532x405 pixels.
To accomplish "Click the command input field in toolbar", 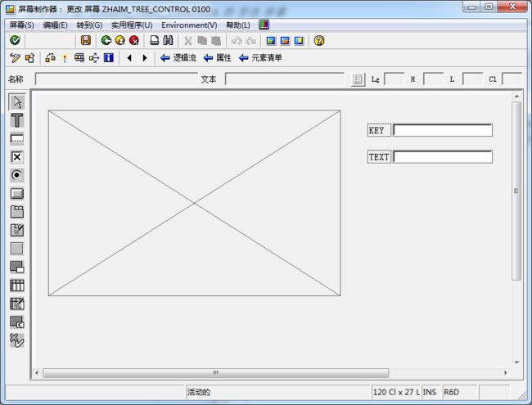I will tap(50, 41).
